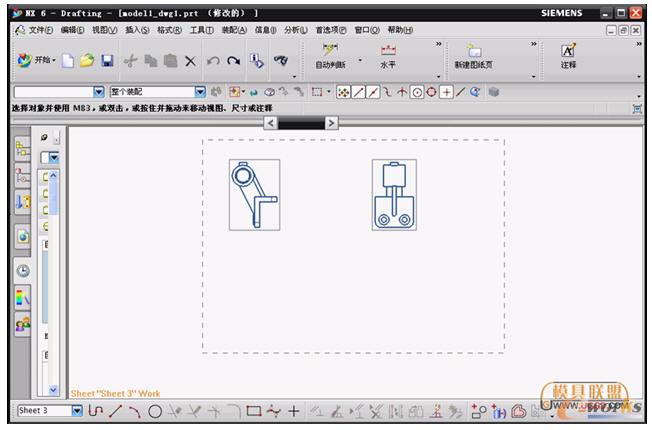This screenshot has height=430, width=652.
Task: Click the 水平 horizontal dimension tool
Action: 388,56
